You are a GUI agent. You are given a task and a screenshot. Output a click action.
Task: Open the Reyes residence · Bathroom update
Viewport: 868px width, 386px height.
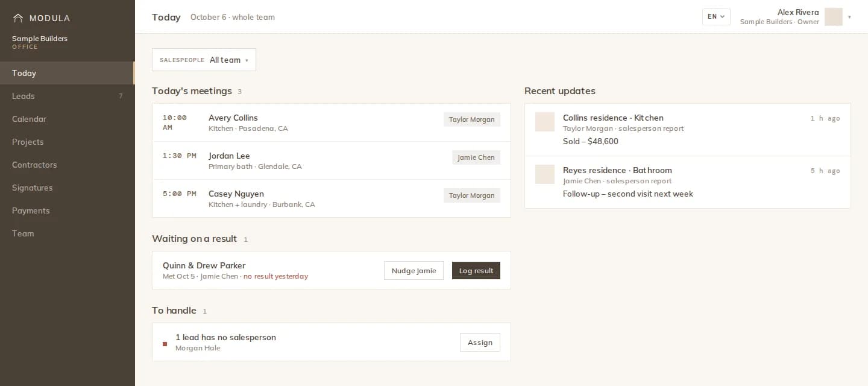[x=688, y=182]
